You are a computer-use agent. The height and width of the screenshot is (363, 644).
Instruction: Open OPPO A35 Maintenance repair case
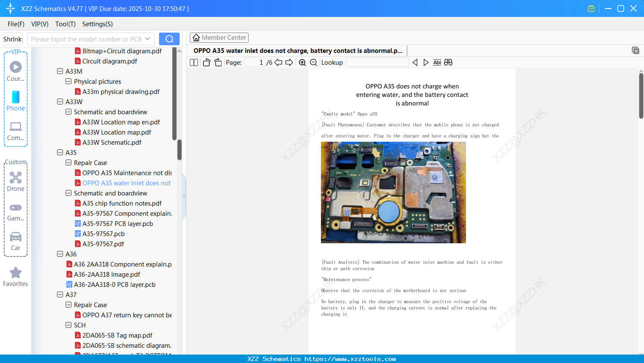(x=127, y=173)
